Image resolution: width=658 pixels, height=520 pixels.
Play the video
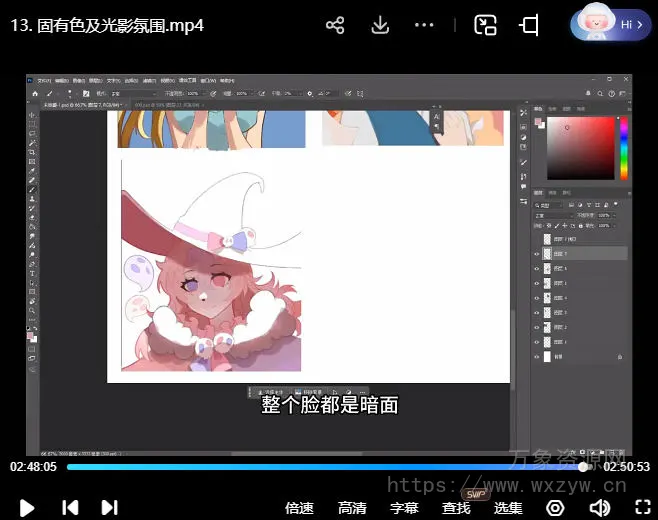click(27, 508)
